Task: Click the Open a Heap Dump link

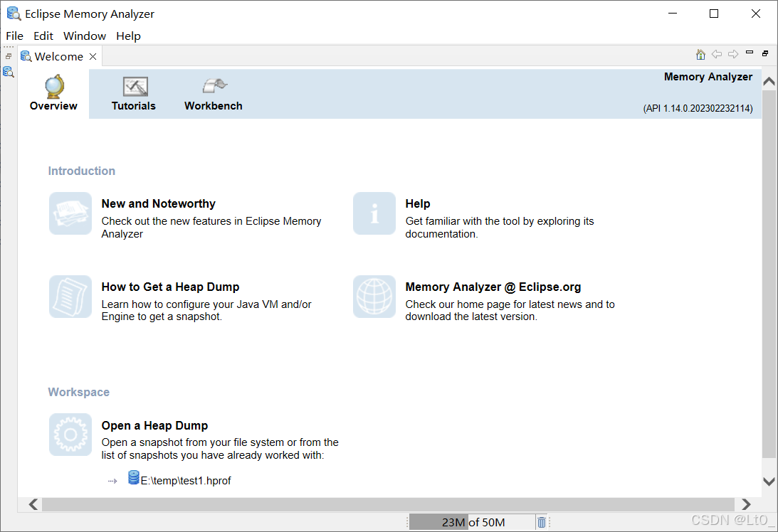Action: pos(154,425)
